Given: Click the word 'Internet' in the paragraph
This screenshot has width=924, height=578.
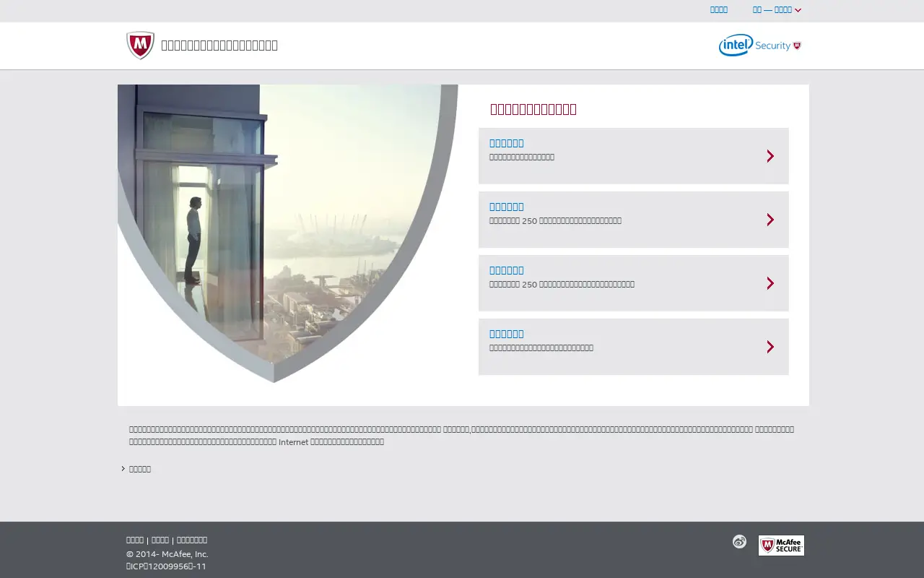Looking at the screenshot, I should [293, 442].
